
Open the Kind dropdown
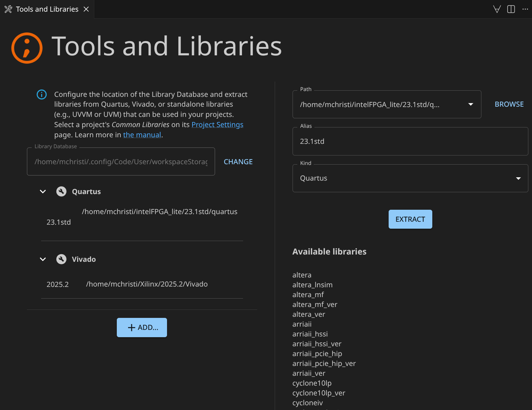click(518, 178)
